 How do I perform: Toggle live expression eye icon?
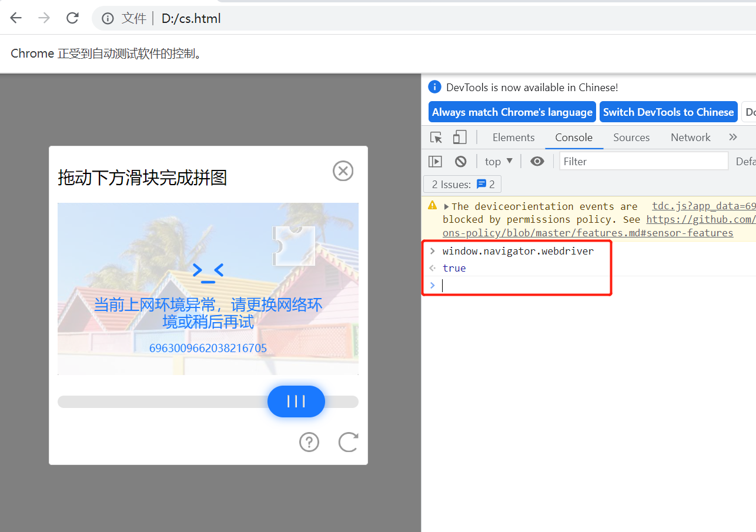coord(537,161)
